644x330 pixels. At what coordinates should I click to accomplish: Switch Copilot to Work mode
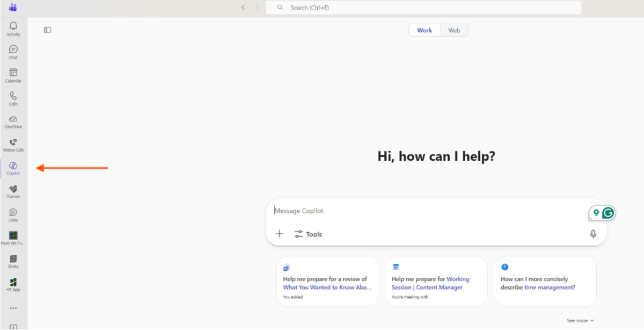click(424, 30)
